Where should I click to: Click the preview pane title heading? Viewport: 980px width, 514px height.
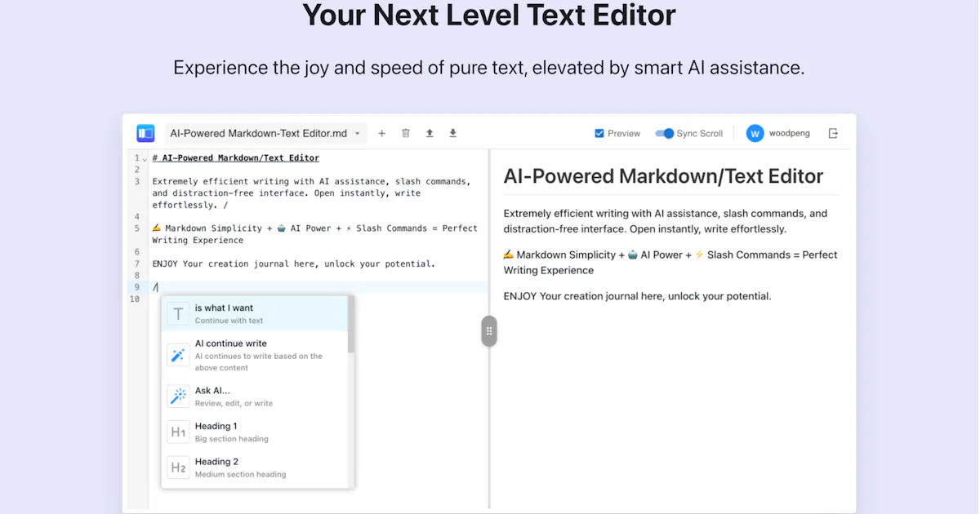coord(663,175)
